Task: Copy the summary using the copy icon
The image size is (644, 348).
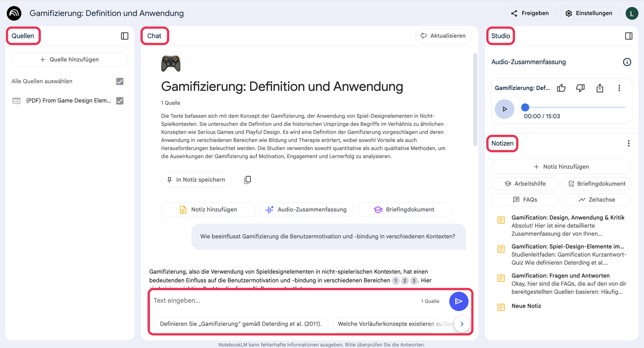Action: (x=247, y=180)
